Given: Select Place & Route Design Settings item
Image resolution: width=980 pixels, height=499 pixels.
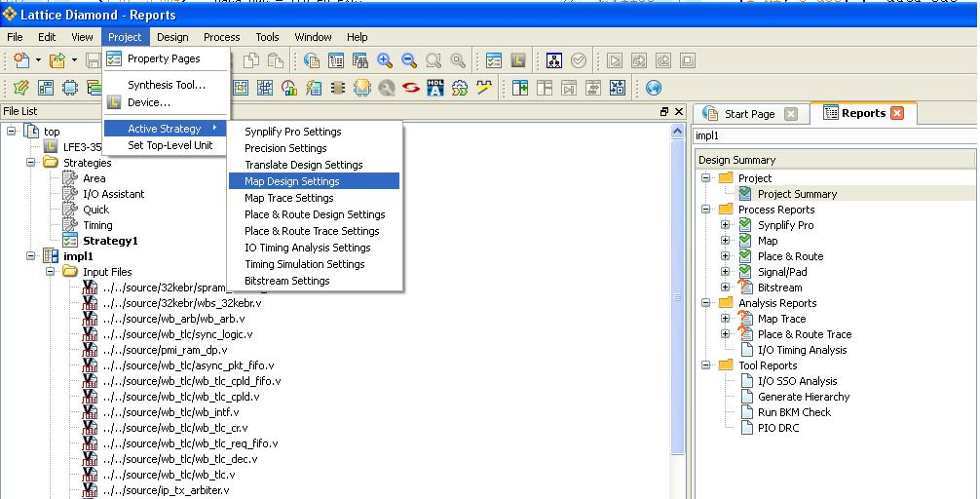Looking at the screenshot, I should coord(314,214).
